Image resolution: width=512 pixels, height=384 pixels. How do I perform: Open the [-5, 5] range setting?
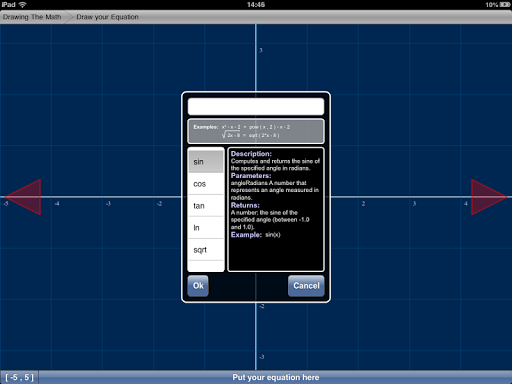click(19, 377)
